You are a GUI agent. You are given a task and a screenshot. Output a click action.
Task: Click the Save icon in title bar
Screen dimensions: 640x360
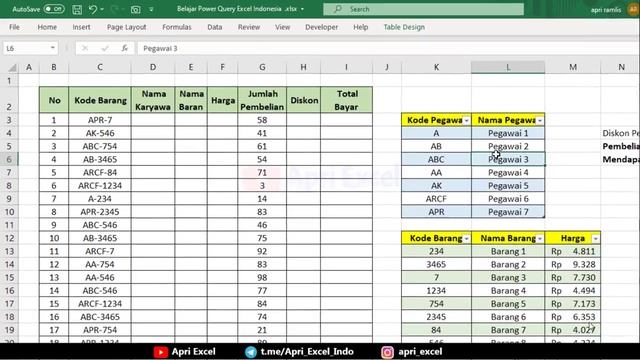pos(77,9)
